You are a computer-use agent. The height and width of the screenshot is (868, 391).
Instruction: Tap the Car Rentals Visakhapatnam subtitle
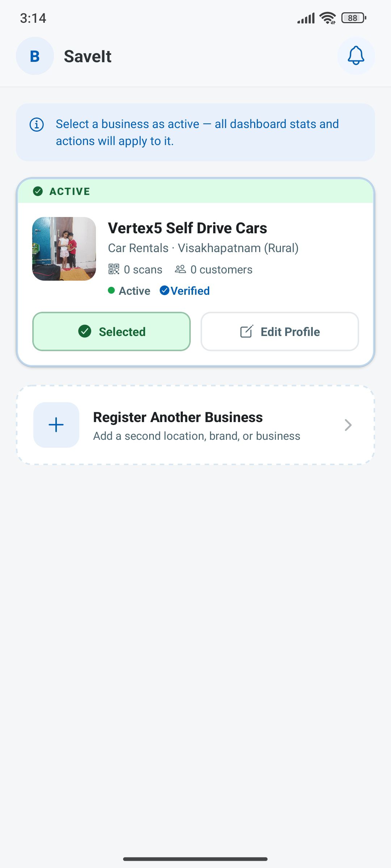[x=203, y=248]
